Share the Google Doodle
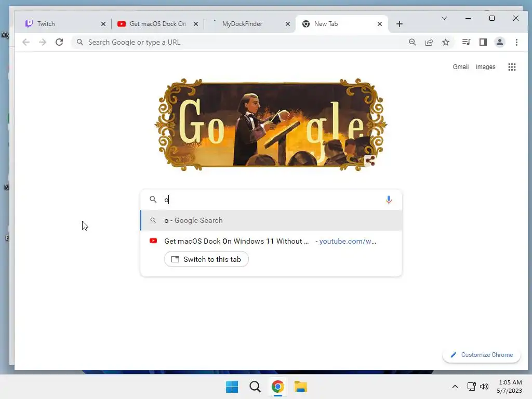The height and width of the screenshot is (399, 532). (x=370, y=161)
